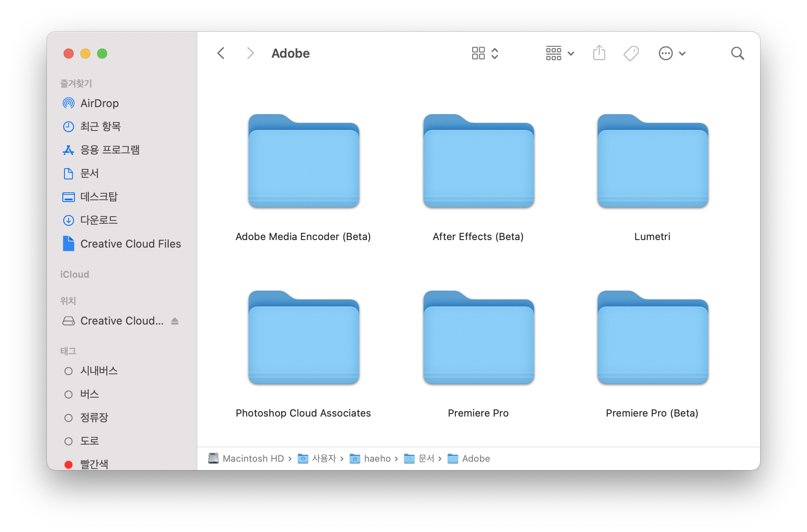The width and height of the screenshot is (807, 532).
Task: Toggle icon view switcher control
Action: (x=485, y=53)
